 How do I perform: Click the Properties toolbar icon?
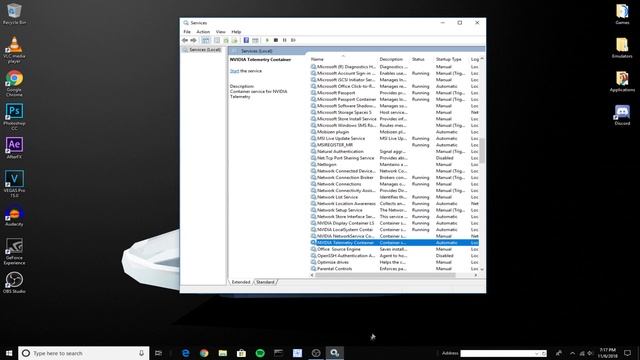(217, 40)
